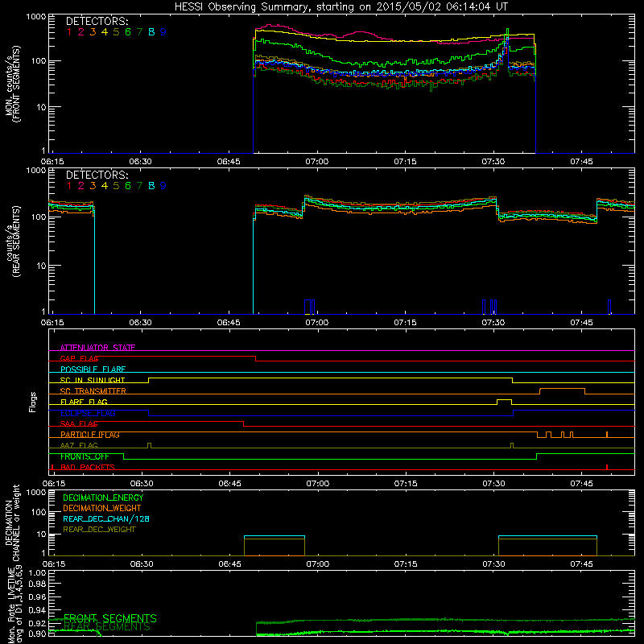The image size is (644, 644).
Task: Select red detector 1 in rear segments legend
Action: tap(69, 186)
